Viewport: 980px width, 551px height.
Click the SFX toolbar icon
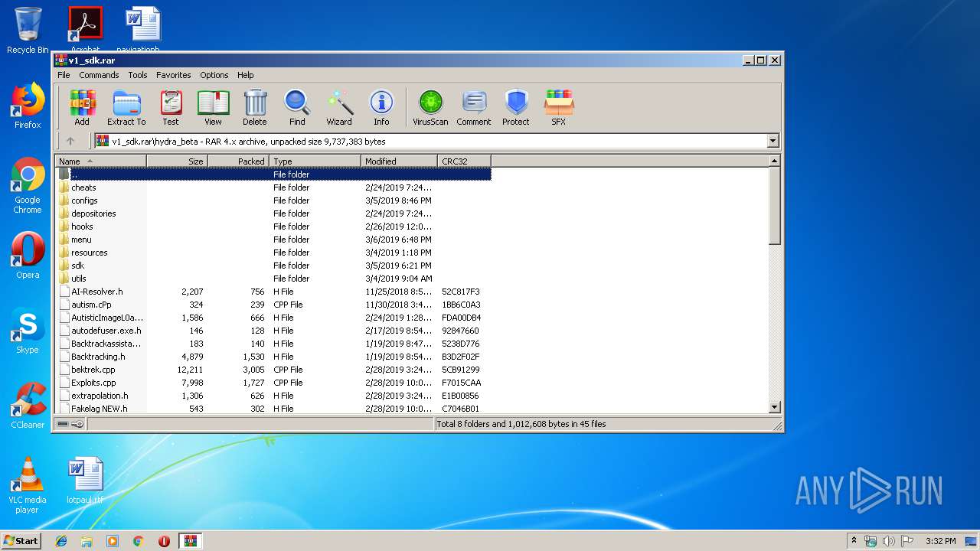pyautogui.click(x=559, y=108)
